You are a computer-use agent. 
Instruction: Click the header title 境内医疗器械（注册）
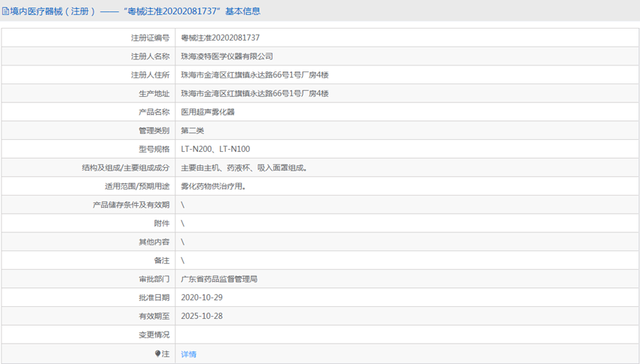coord(53,12)
